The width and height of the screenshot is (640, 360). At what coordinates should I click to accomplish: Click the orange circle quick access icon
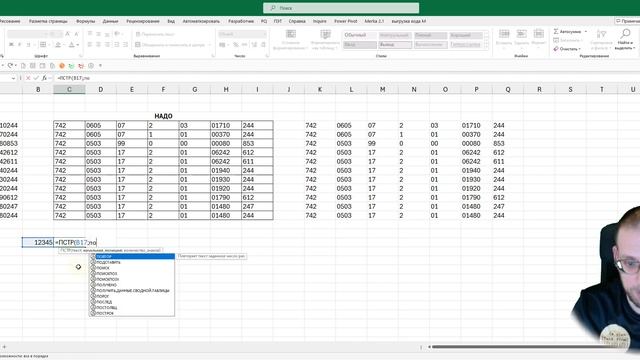point(62,65)
